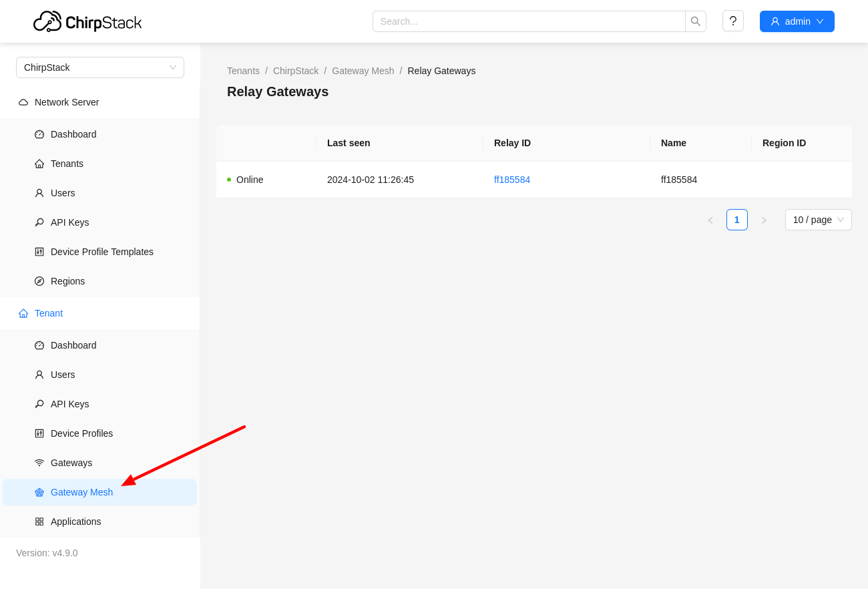The height and width of the screenshot is (589, 868).
Task: Click the ChirpStack logo in the header
Action: tap(87, 21)
